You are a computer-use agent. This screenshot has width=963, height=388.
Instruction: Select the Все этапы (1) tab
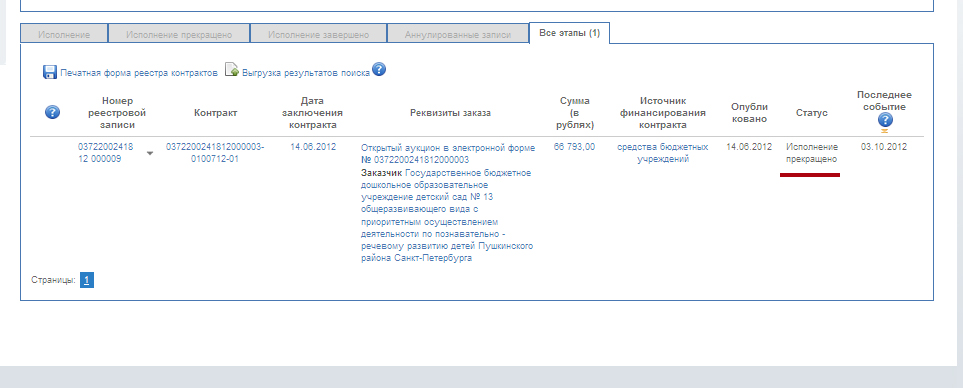569,33
